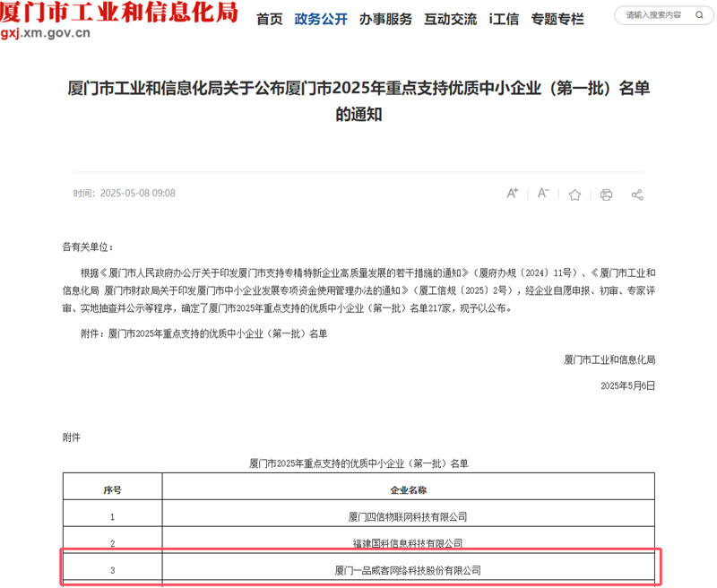The image size is (717, 588).
Task: Open the 首页 navigation tab
Action: [269, 19]
